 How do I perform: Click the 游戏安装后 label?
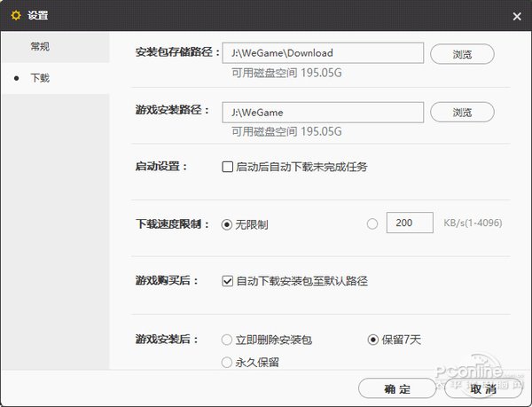(x=167, y=339)
